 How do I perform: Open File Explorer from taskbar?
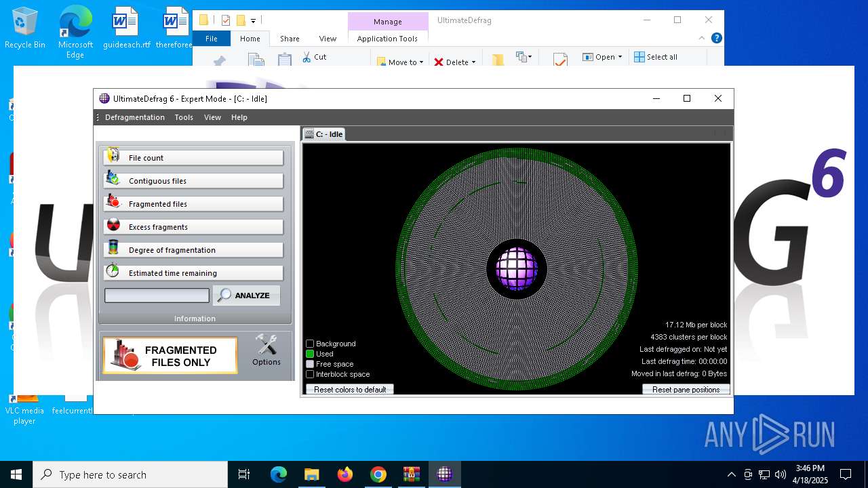311,474
